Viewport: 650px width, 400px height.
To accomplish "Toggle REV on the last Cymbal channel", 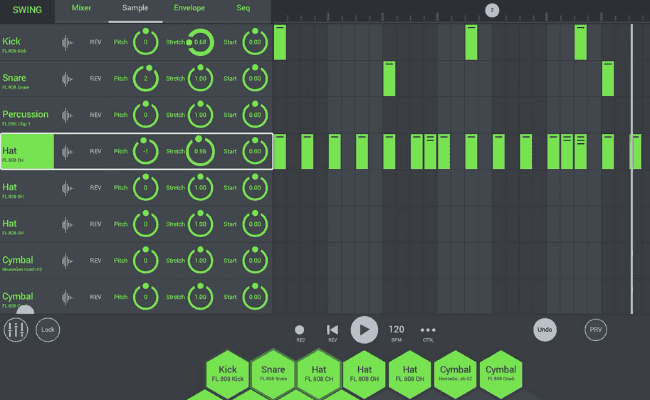I will tap(95, 297).
